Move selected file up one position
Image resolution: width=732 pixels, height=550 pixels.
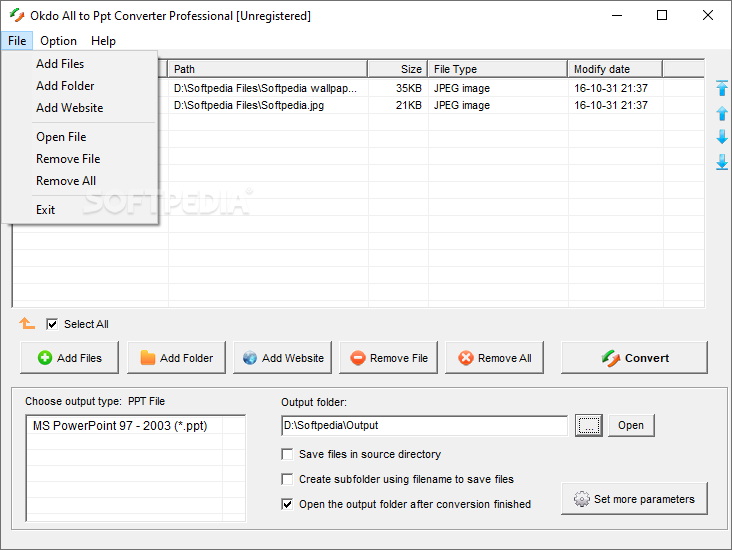[x=722, y=113]
